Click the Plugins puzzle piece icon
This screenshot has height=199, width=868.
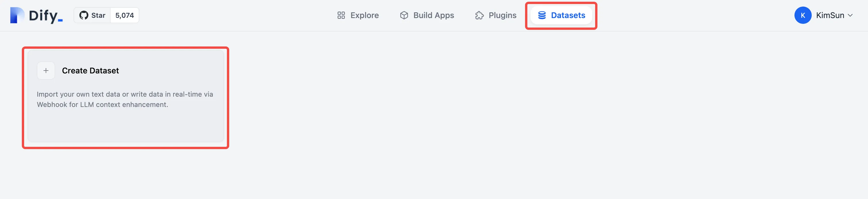[479, 15]
